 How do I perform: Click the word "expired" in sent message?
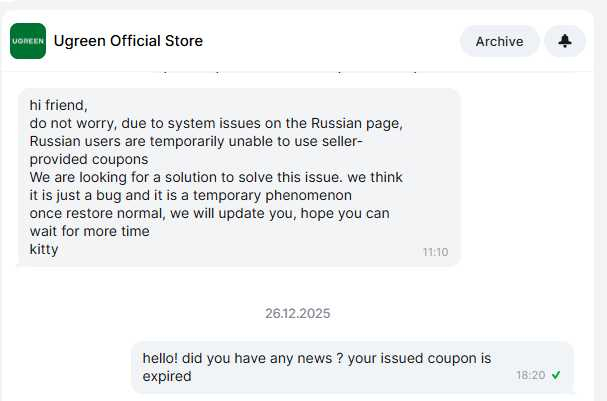167,377
